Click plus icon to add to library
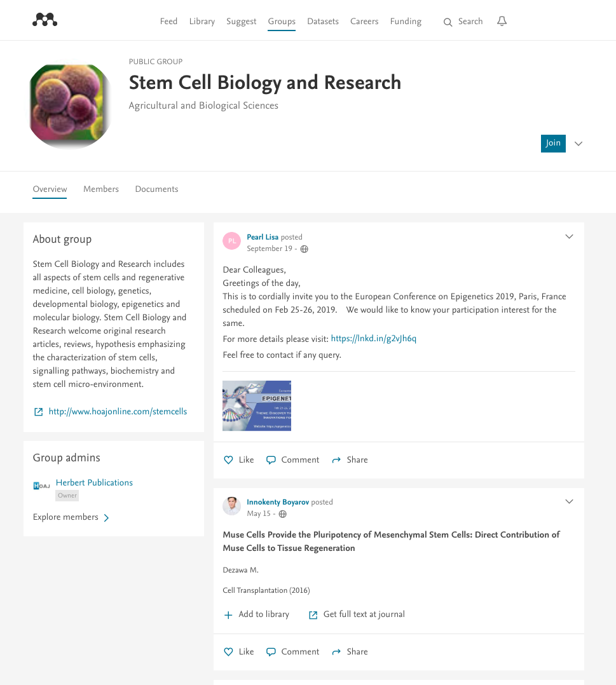The image size is (616, 685). click(229, 615)
